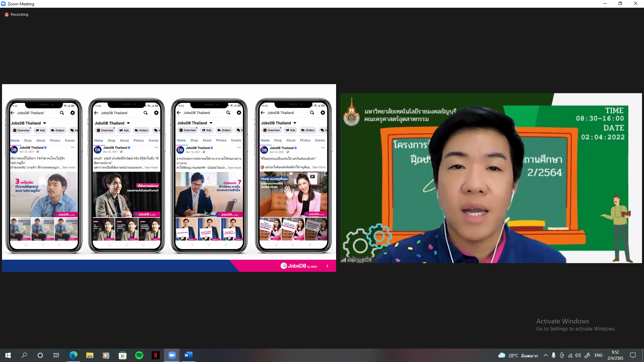Screen dimensions: 644x362
Task: Click See more on Dec 20 post
Action: tap(151, 167)
